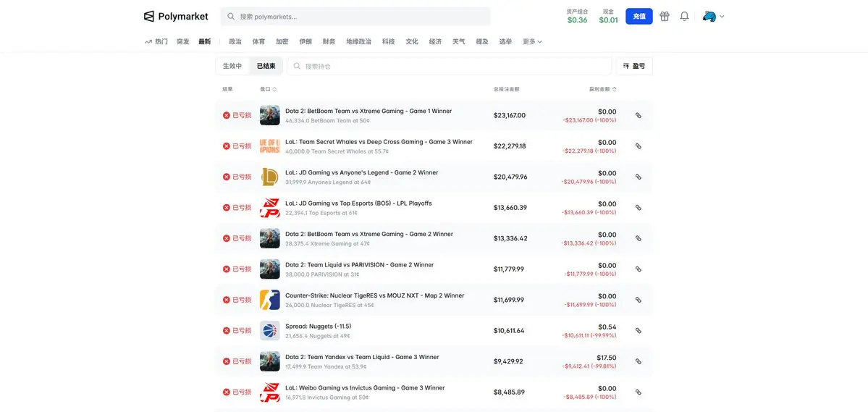Click the 搜索持仓 search field

[449, 66]
